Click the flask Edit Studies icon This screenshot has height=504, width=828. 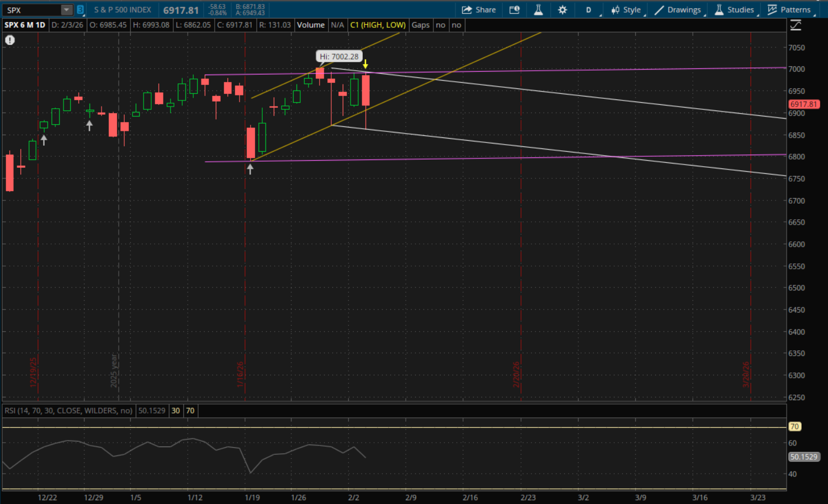pyautogui.click(x=538, y=10)
